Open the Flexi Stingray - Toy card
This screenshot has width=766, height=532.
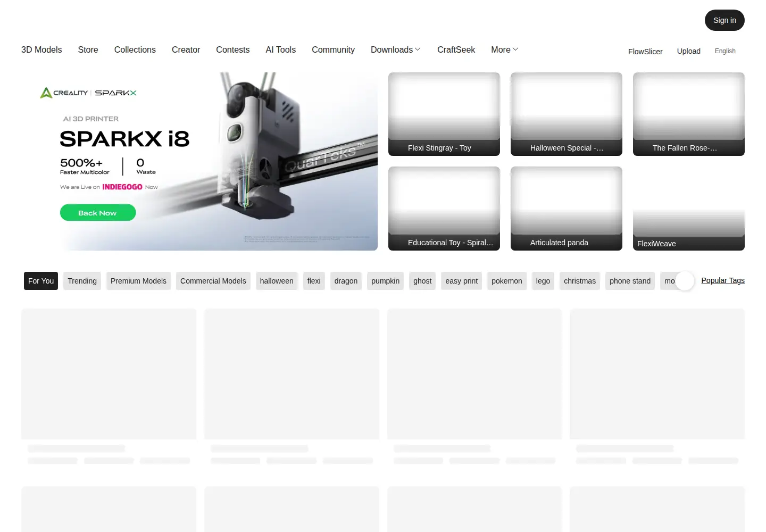[x=444, y=114]
